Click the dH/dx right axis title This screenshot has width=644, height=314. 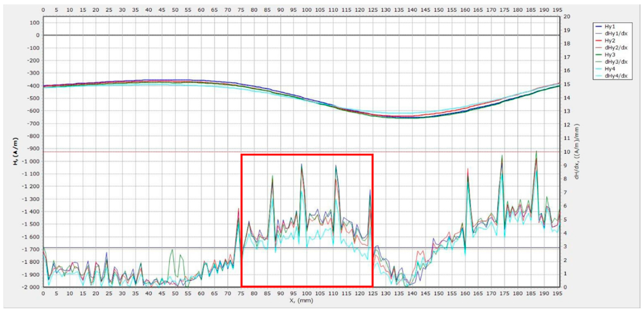point(577,151)
